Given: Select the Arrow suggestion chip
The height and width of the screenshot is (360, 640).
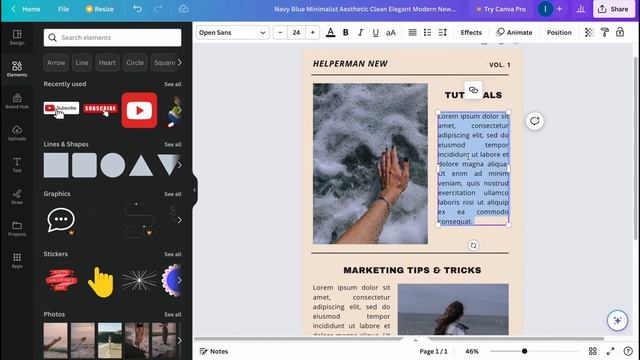Looking at the screenshot, I should coord(56,62).
